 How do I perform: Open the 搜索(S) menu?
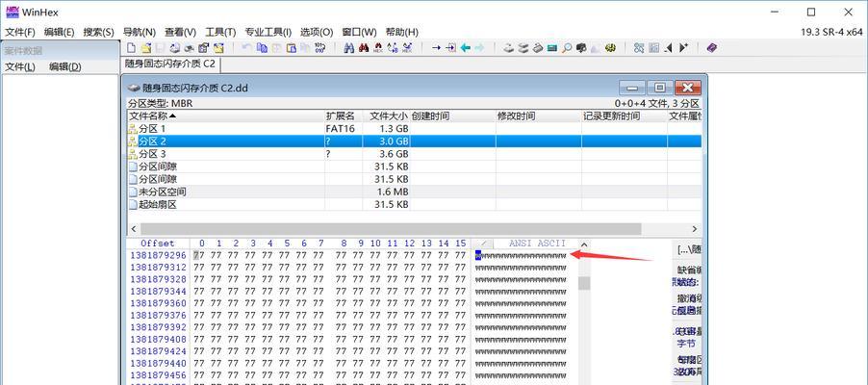(x=98, y=32)
